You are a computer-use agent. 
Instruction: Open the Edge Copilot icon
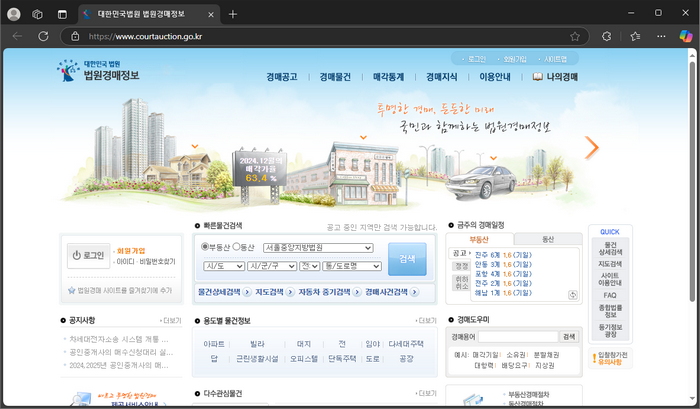685,35
